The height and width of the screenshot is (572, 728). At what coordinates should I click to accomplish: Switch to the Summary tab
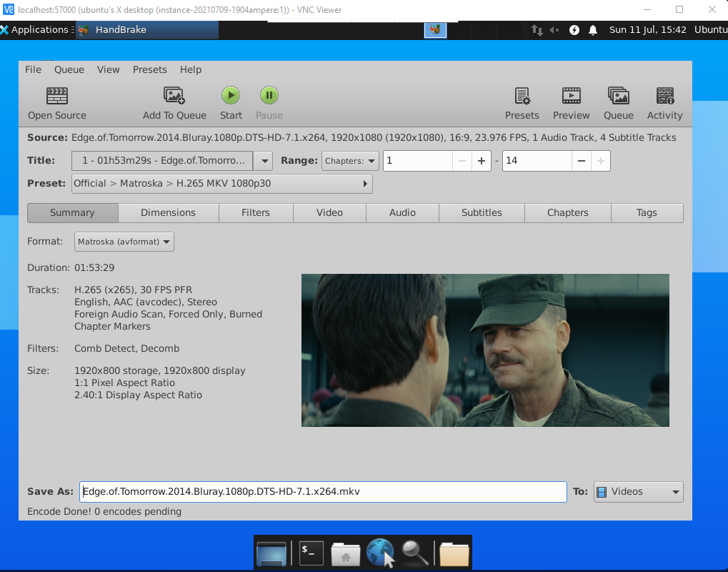72,213
